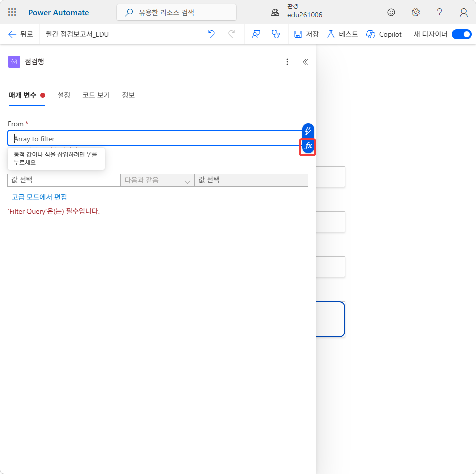This screenshot has width=476, height=474.
Task: Click the Power Automate home title
Action: [59, 12]
